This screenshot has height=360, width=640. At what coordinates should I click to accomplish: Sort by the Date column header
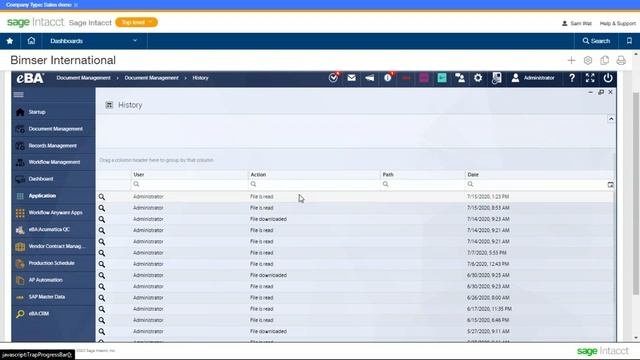pyautogui.click(x=540, y=174)
